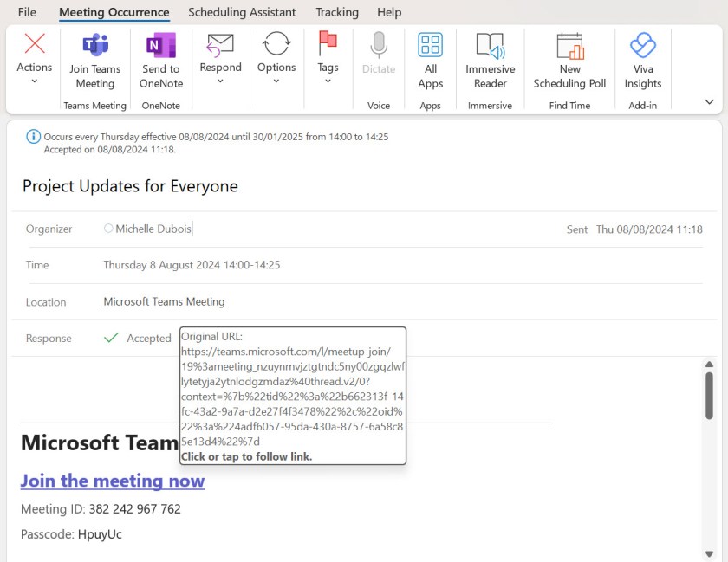Image resolution: width=728 pixels, height=562 pixels.
Task: Open the File menu
Action: (x=27, y=12)
